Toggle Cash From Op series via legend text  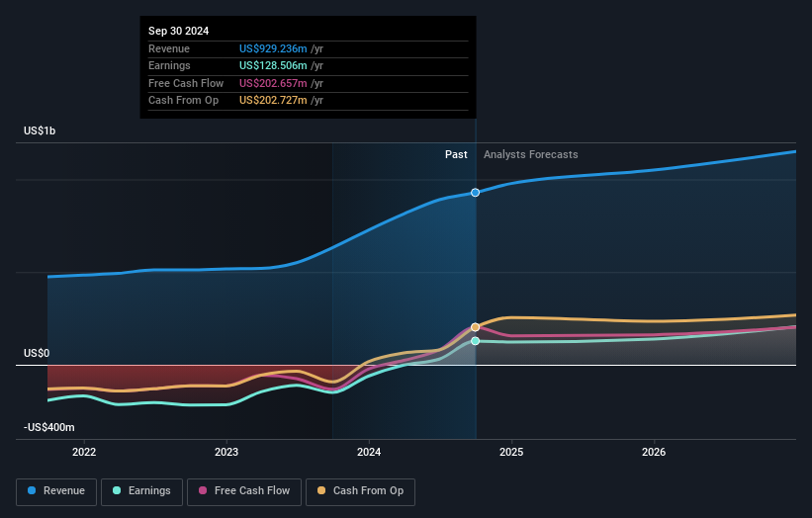coord(368,490)
